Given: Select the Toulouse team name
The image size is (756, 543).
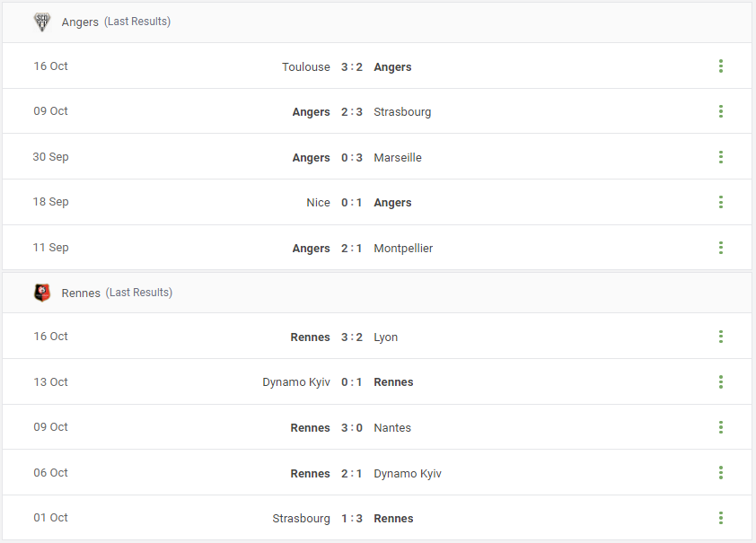Looking at the screenshot, I should (306, 67).
